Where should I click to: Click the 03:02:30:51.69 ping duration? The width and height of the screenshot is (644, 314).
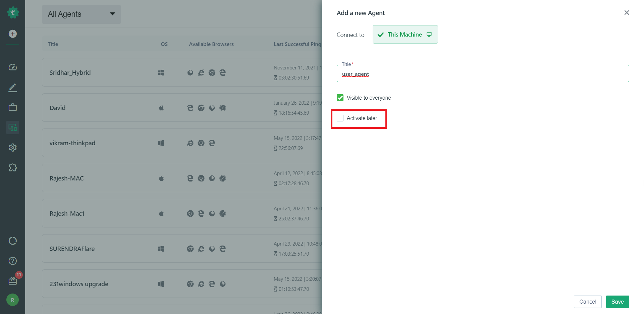pos(294,77)
